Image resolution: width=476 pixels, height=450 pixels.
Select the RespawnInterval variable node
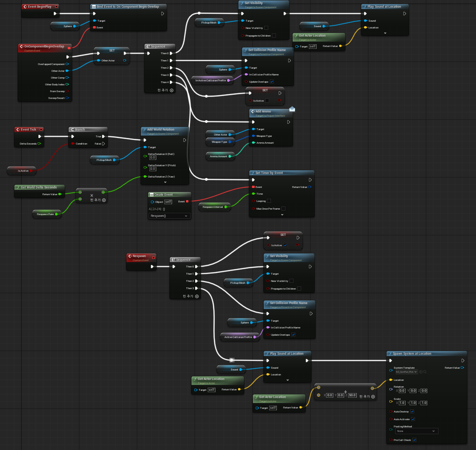[x=215, y=207]
